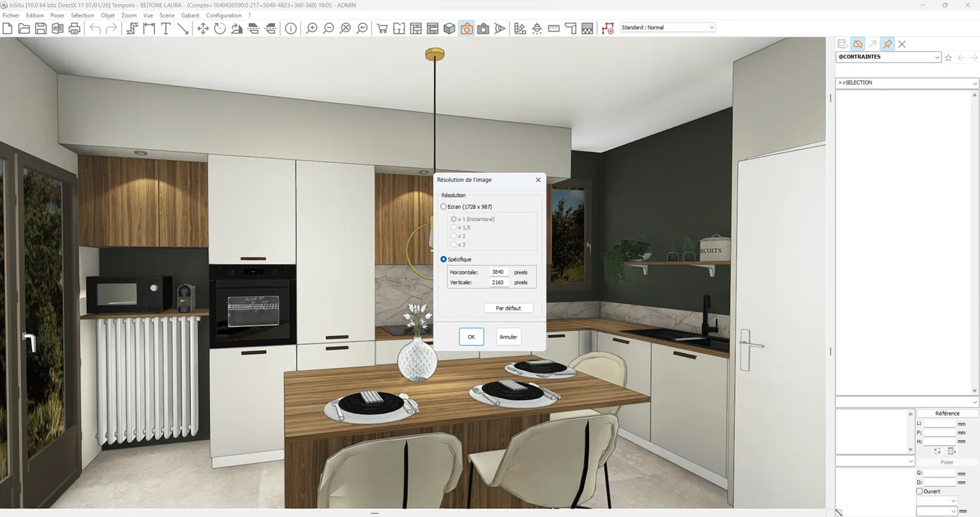Open the ceiling lamp lighting icon
Image resolution: width=980 pixels, height=517 pixels.
(537, 29)
